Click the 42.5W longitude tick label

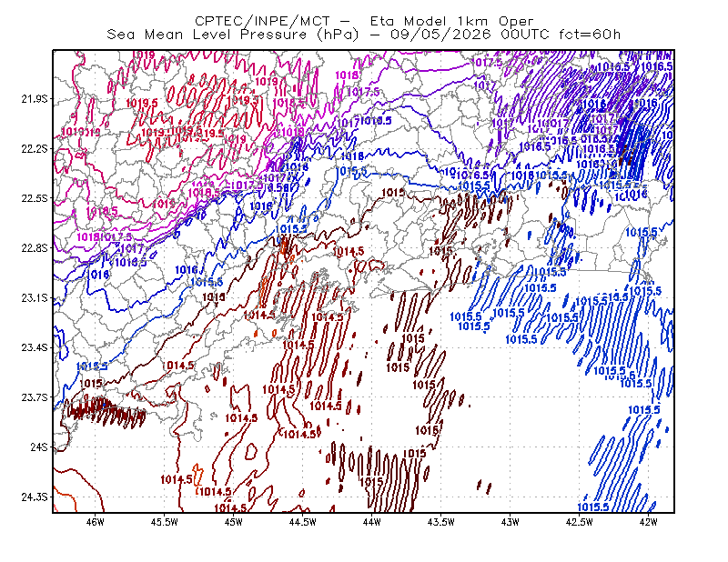tap(579, 522)
